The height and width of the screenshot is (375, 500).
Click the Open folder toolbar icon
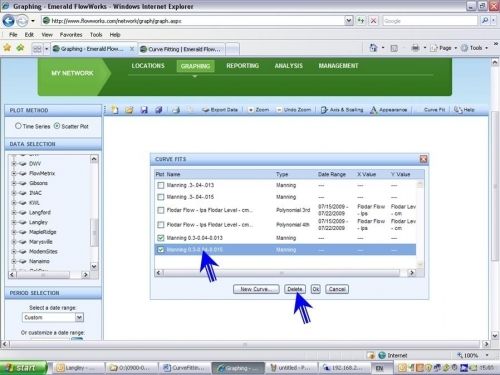(129, 110)
